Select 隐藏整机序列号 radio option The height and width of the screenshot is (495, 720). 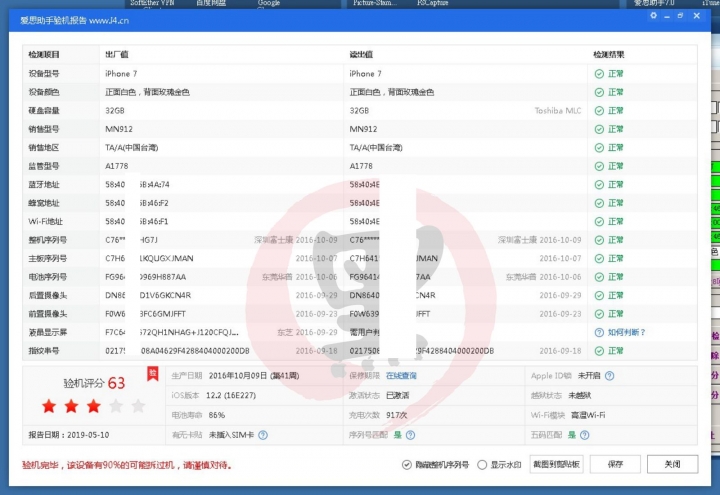[407, 465]
